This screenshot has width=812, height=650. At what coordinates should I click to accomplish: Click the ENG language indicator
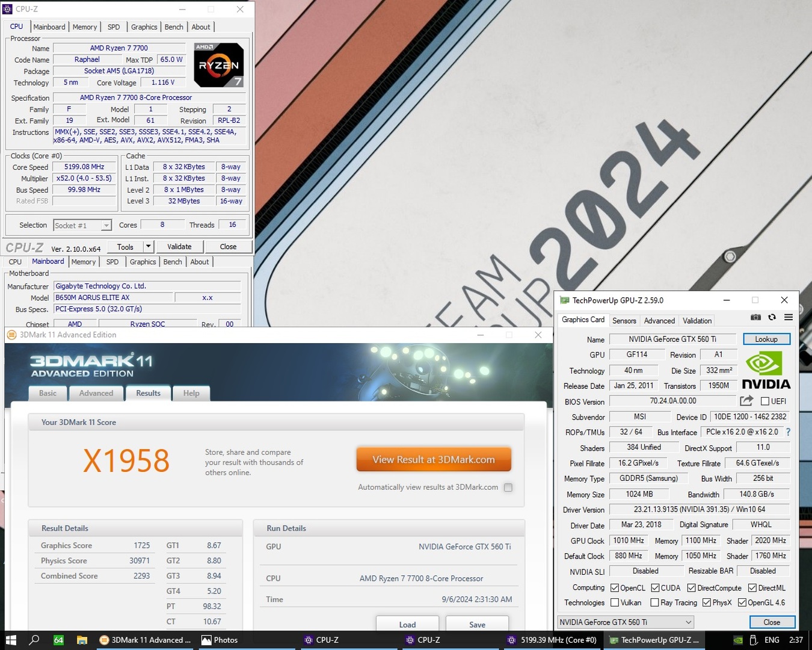[772, 640]
